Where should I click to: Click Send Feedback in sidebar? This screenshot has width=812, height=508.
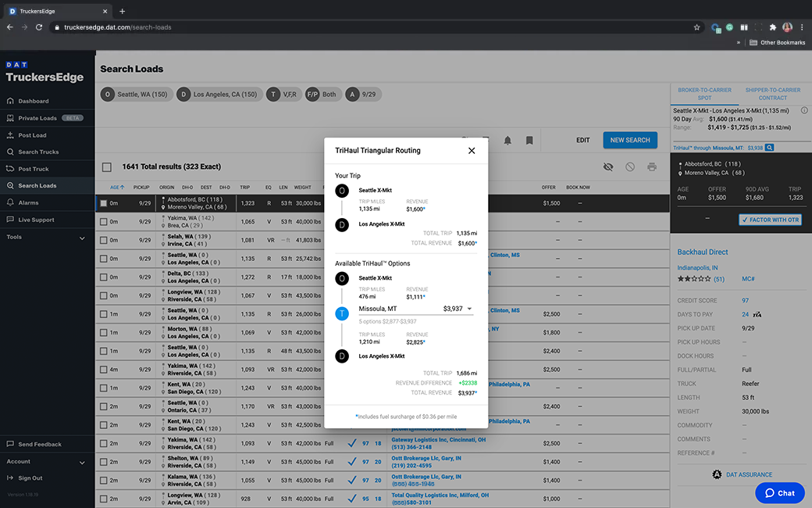[34, 445]
